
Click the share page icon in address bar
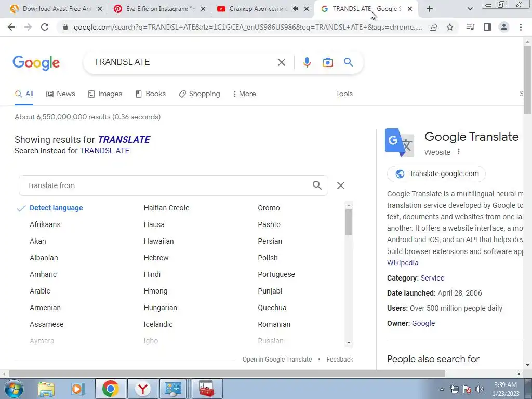(433, 28)
